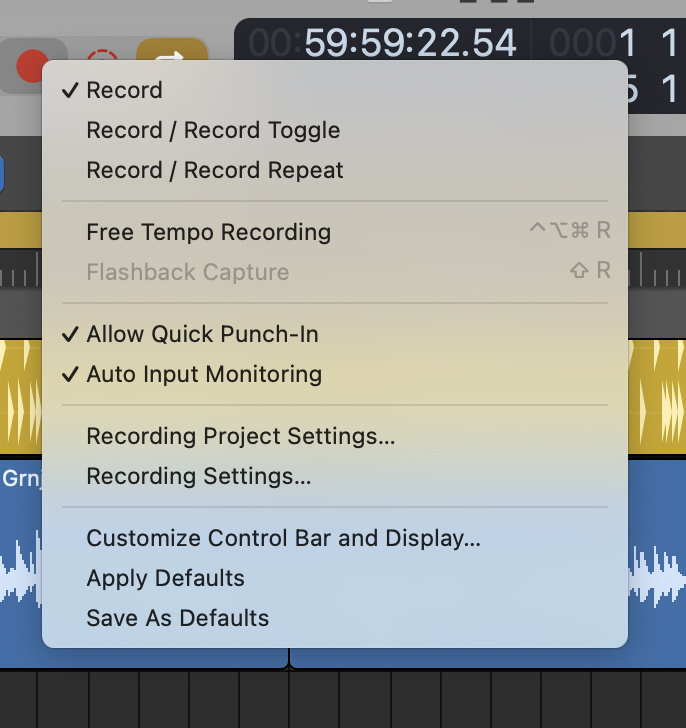686x728 pixels.
Task: Open Customize Control Bar and Display…
Action: point(283,538)
